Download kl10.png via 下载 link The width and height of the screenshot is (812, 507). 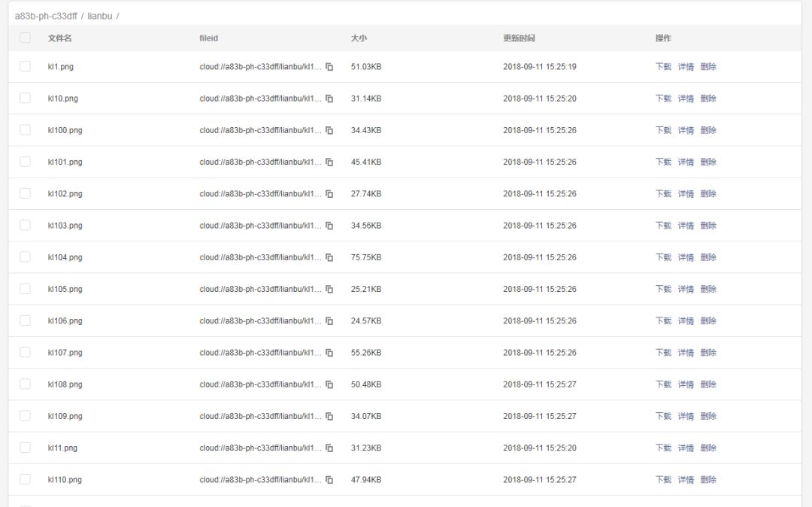click(663, 99)
